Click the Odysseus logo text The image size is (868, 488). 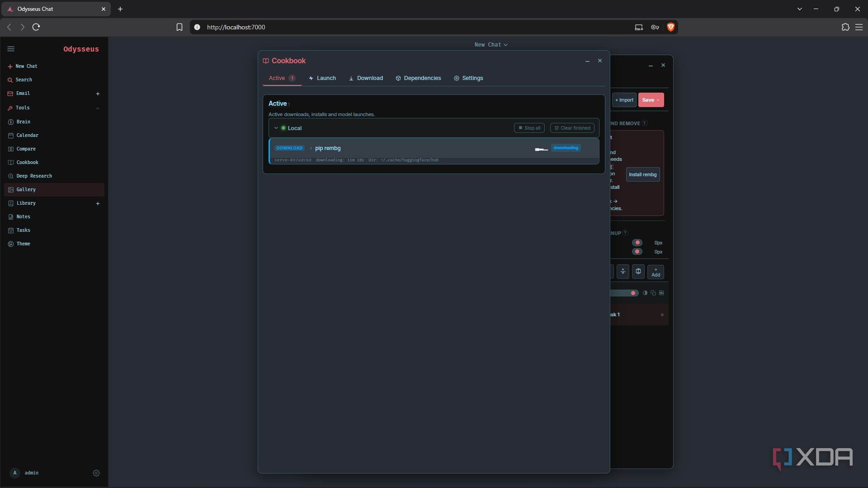coord(81,49)
